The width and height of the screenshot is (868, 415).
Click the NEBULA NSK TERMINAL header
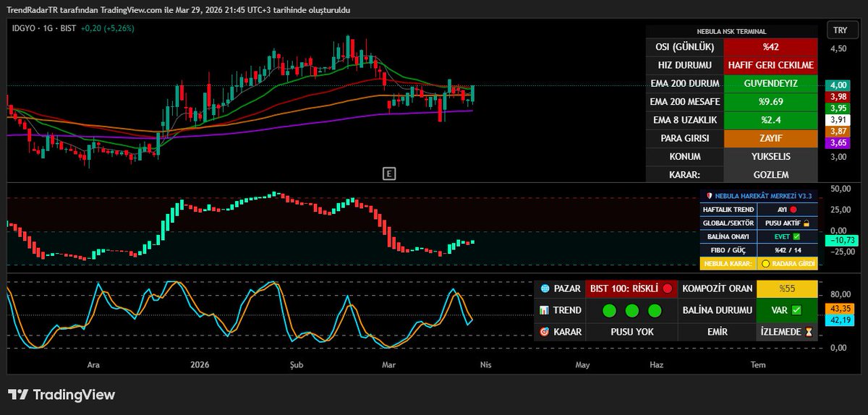(731, 32)
